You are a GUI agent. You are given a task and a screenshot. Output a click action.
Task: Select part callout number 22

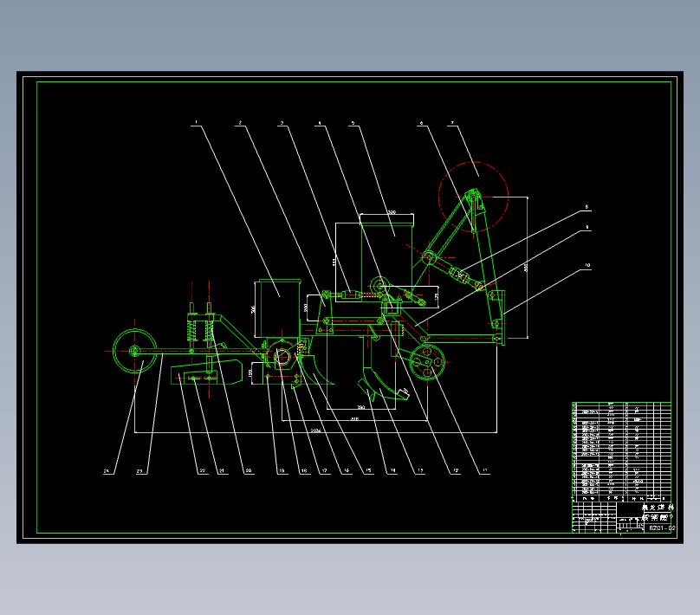point(202,471)
